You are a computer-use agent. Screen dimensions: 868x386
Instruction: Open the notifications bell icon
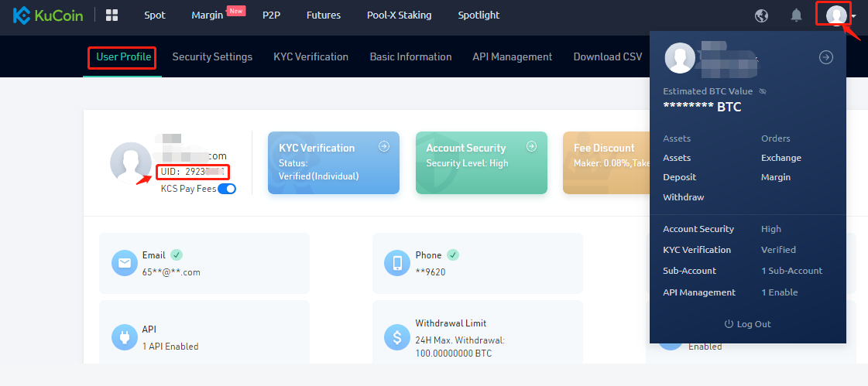[796, 15]
